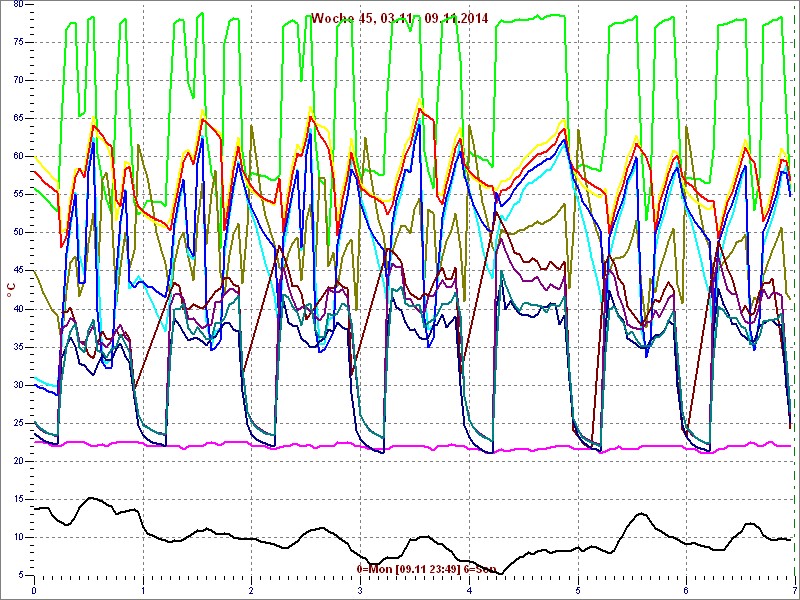Click the x-axis day label '3'
Image resolution: width=800 pixels, height=600 pixels.
pos(360,591)
